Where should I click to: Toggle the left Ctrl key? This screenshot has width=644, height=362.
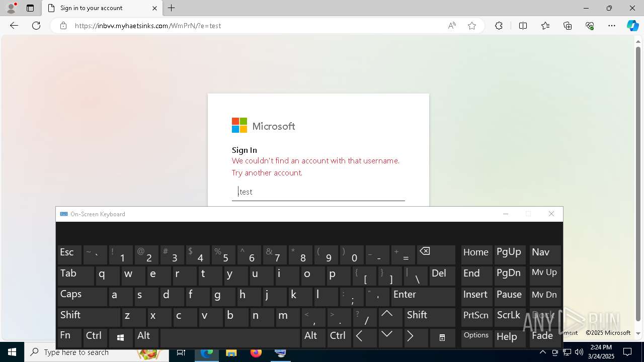(95, 338)
